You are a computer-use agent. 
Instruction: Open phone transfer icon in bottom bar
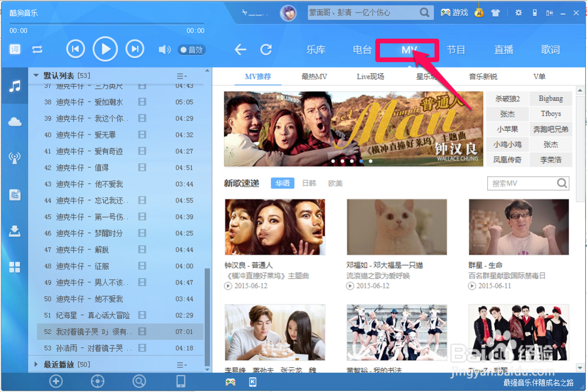pos(181,381)
